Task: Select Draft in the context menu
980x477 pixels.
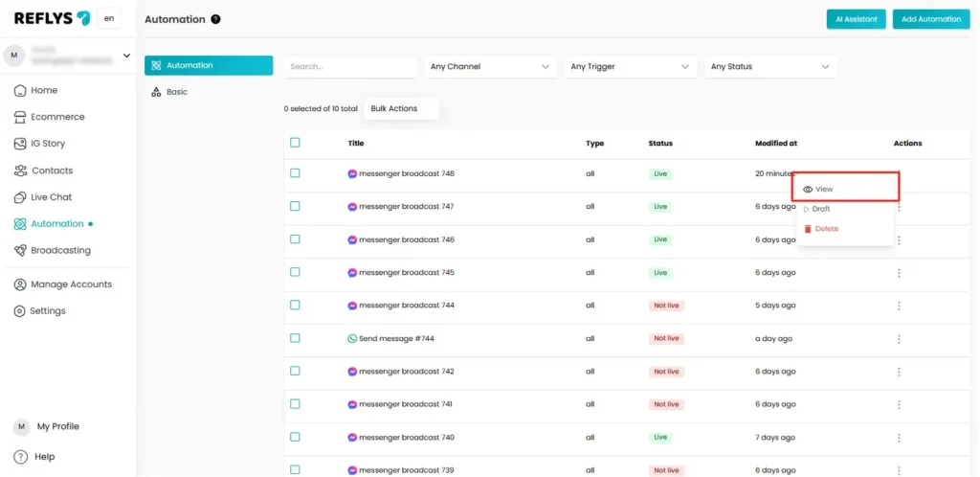Action: (x=845, y=209)
